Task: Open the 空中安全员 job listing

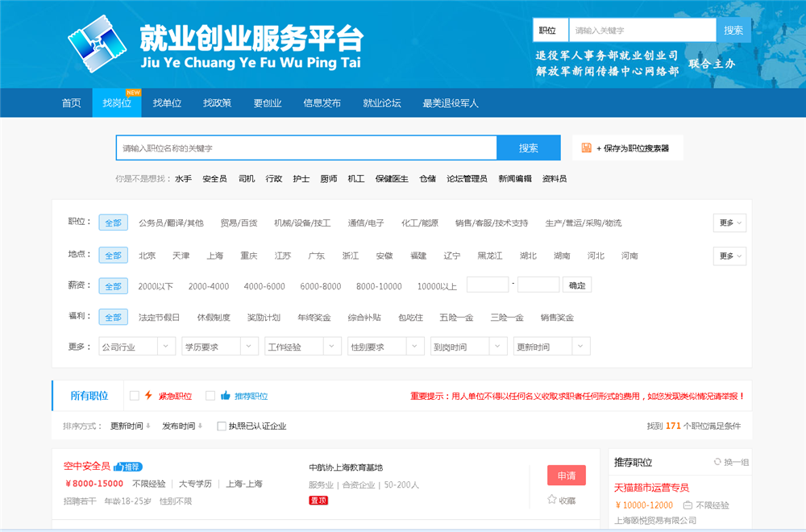Action: [x=87, y=466]
